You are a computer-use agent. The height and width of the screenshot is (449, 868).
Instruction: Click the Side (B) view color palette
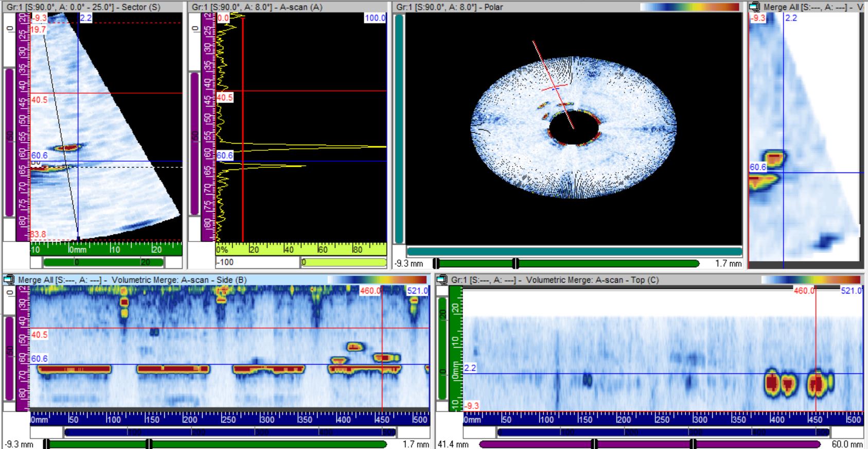pos(377,280)
